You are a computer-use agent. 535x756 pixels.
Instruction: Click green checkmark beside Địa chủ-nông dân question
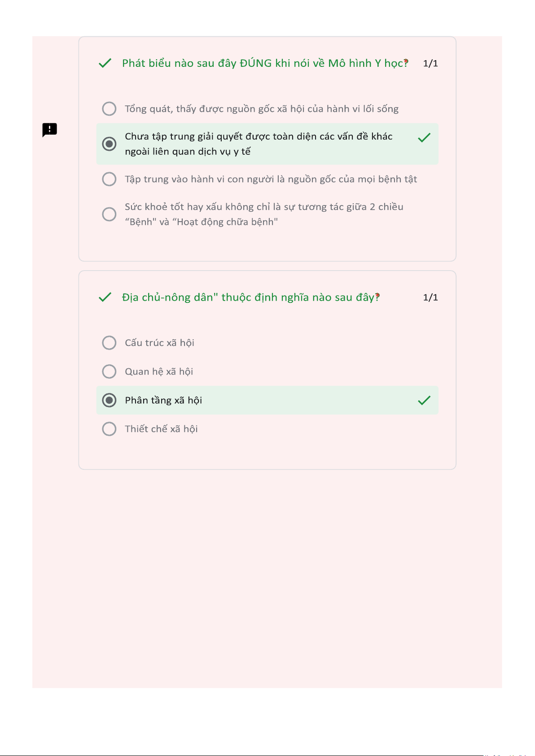coord(105,297)
